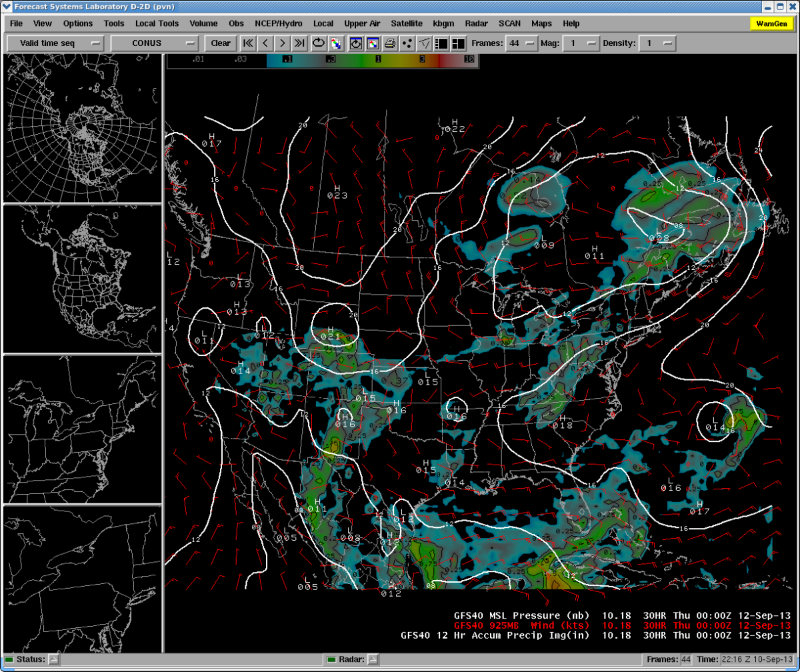Image resolution: width=800 pixels, height=672 pixels.
Task: Click the precipitation color bar legend
Action: [321, 60]
